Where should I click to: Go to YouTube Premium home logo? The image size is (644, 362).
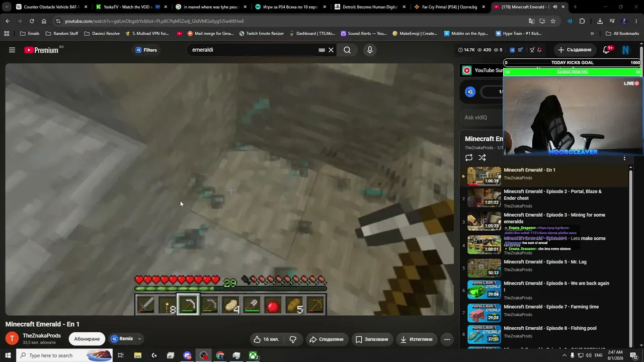click(41, 50)
